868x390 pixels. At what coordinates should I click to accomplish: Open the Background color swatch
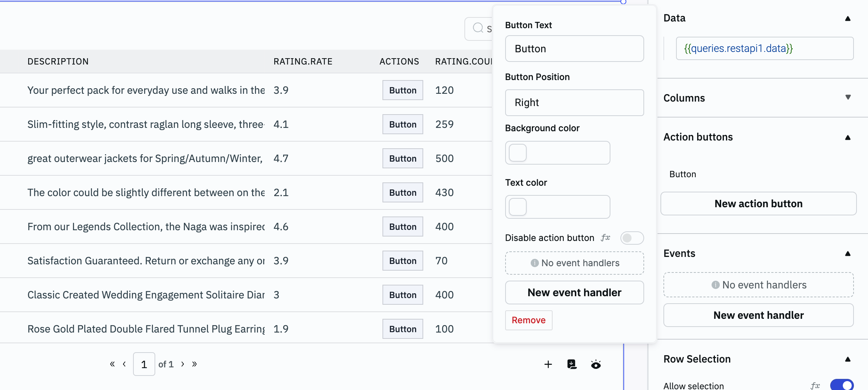(x=518, y=153)
